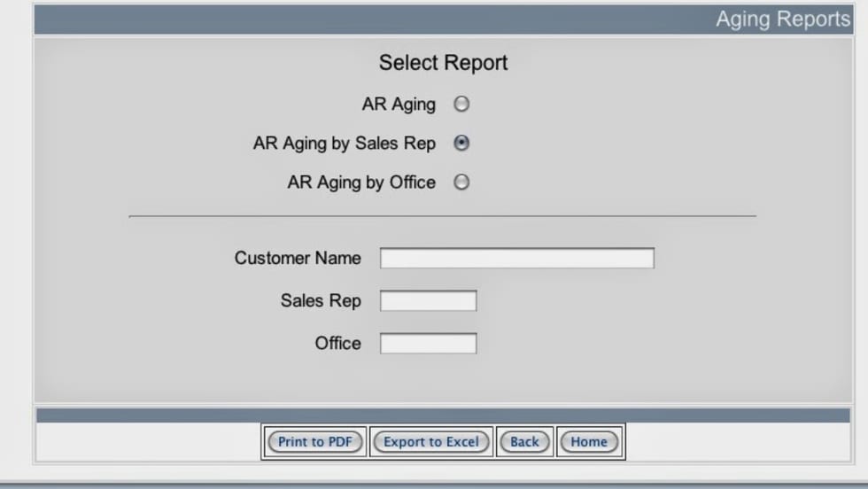Click the horizontal divider below report options
The width and height of the screenshot is (868, 489).
pos(443,216)
